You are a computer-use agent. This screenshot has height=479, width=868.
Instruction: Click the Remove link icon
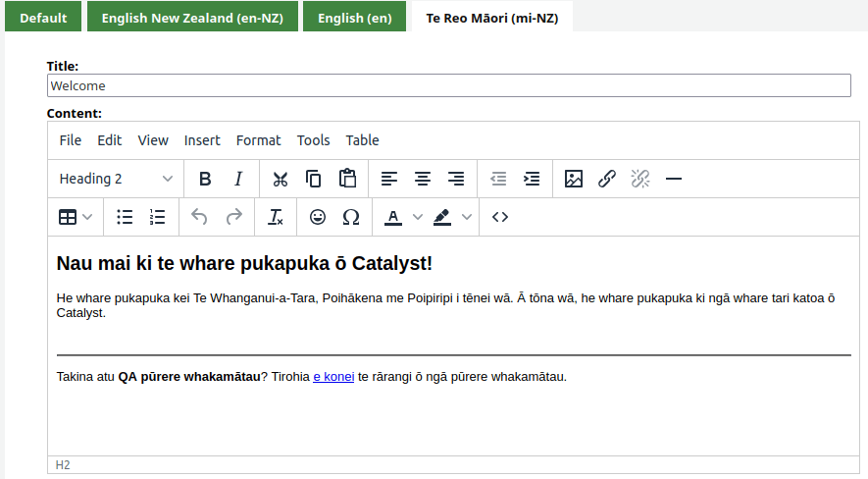640,179
